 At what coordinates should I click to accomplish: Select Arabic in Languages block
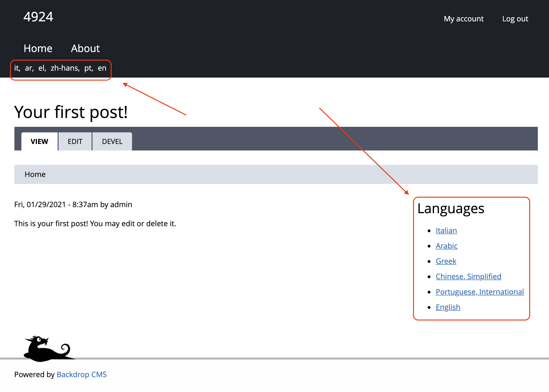pos(446,246)
